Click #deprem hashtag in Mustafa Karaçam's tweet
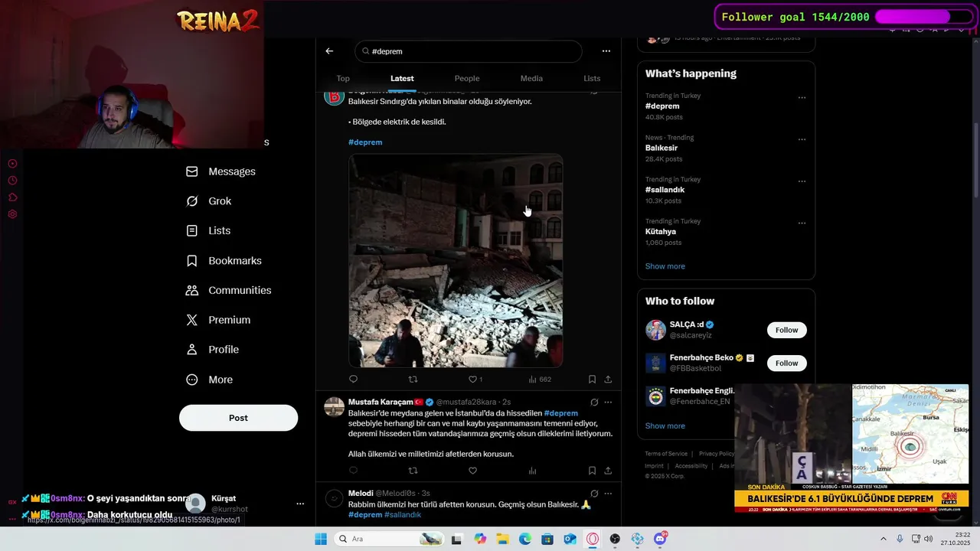The height and width of the screenshot is (551, 980). coord(561,413)
